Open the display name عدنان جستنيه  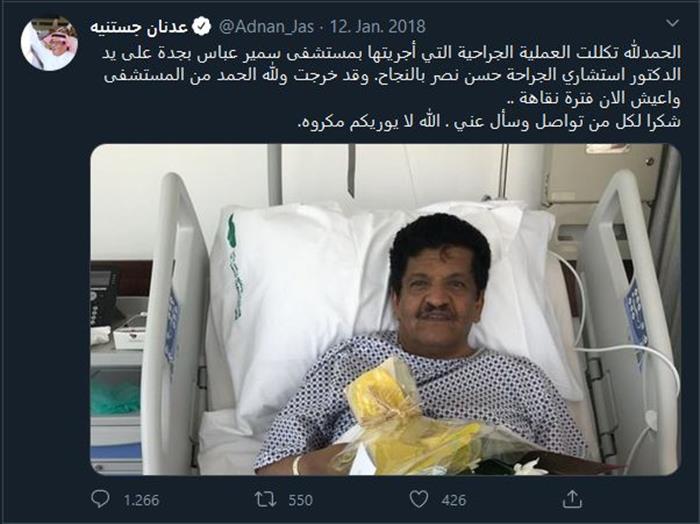click(139, 27)
